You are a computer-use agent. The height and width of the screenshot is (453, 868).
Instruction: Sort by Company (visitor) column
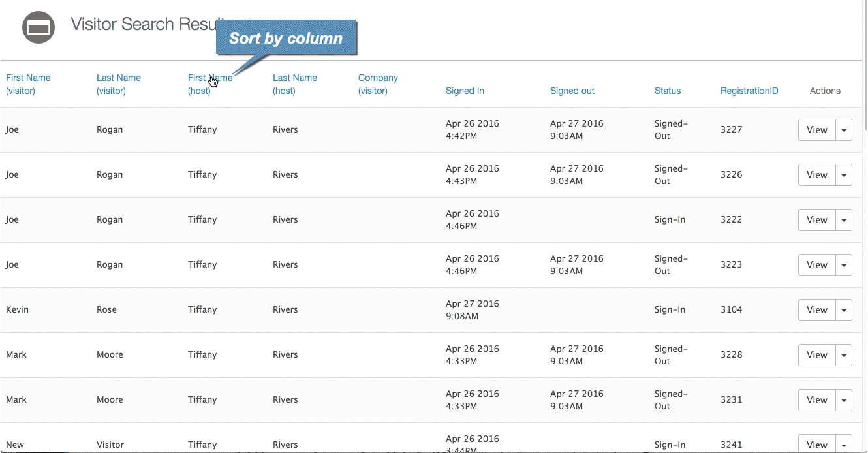point(378,84)
